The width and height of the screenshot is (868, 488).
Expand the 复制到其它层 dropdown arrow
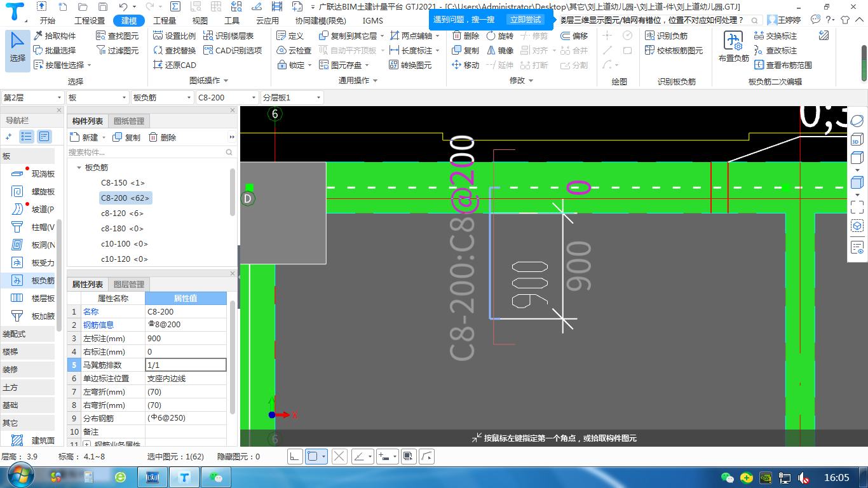(x=382, y=36)
